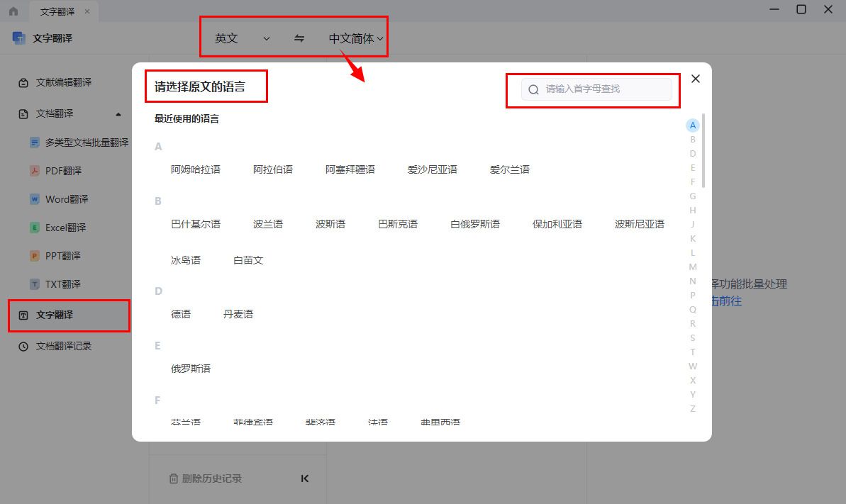Choose 巴什基尔语 from the list
The height and width of the screenshot is (504, 846).
195,224
